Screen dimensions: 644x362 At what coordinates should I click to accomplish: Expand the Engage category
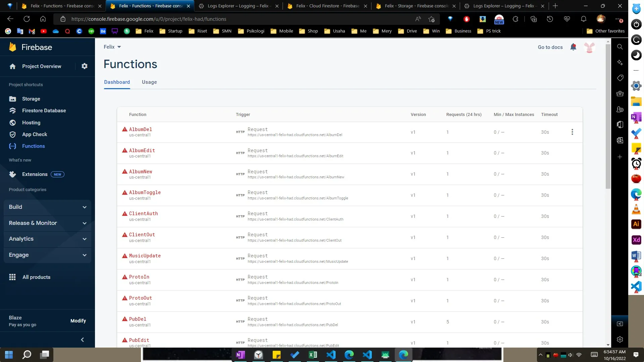47,255
